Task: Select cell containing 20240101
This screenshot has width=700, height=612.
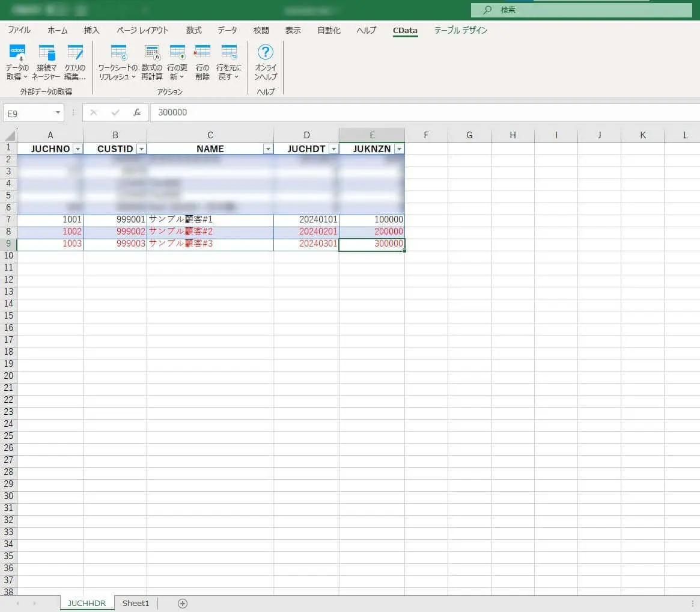Action: [x=306, y=219]
